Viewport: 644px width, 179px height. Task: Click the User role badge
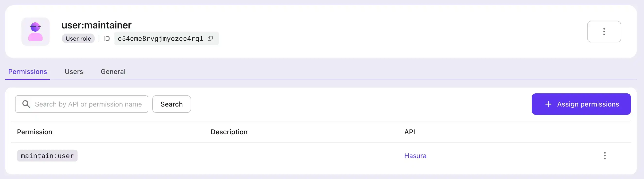pyautogui.click(x=78, y=39)
